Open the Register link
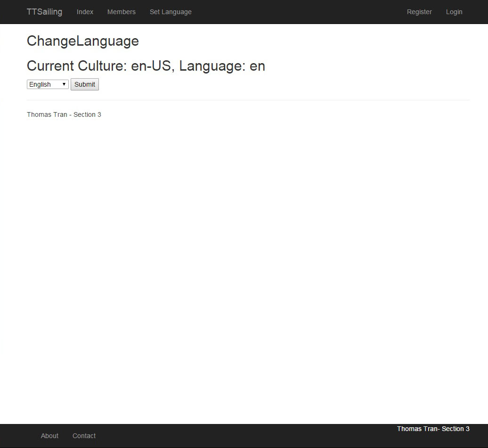Viewport: 488px width, 448px height. pos(419,12)
